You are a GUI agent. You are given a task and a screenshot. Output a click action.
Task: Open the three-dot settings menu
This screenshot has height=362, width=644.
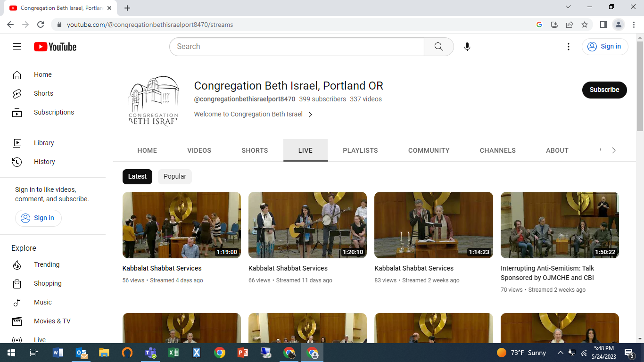pos(569,47)
